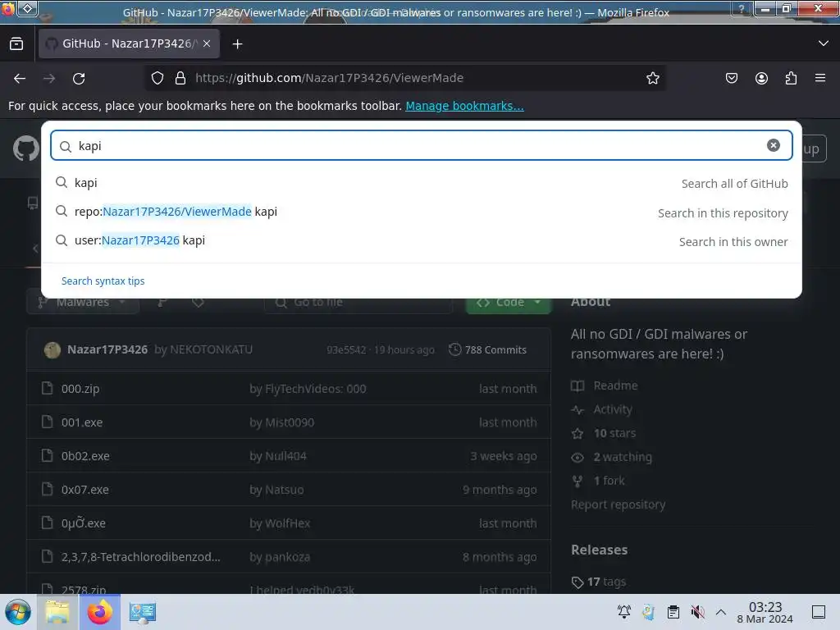
Task: Open Firefox View recent browsing
Action: (x=16, y=44)
